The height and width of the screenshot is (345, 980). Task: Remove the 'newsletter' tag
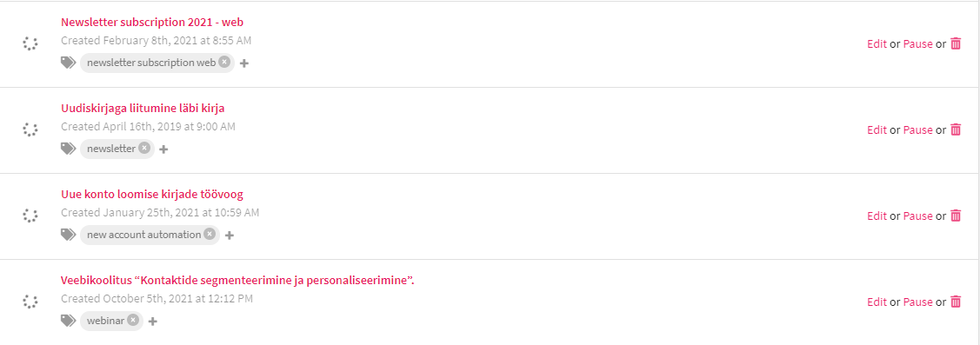(144, 148)
